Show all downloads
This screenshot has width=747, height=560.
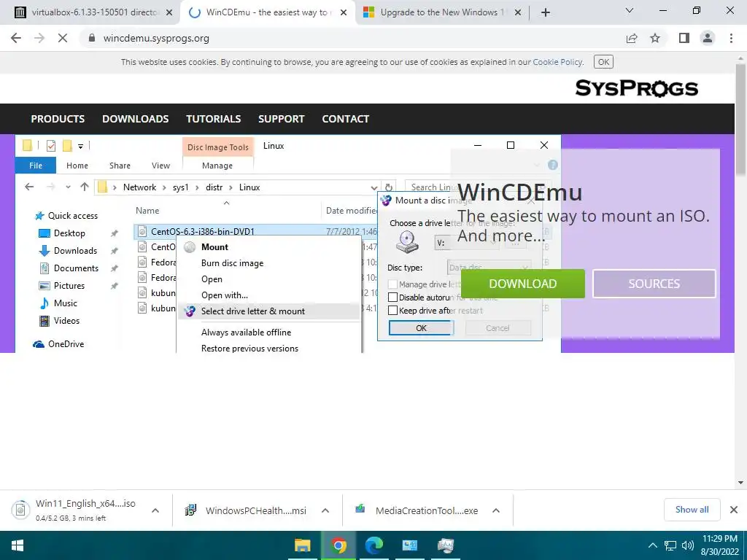(692, 510)
